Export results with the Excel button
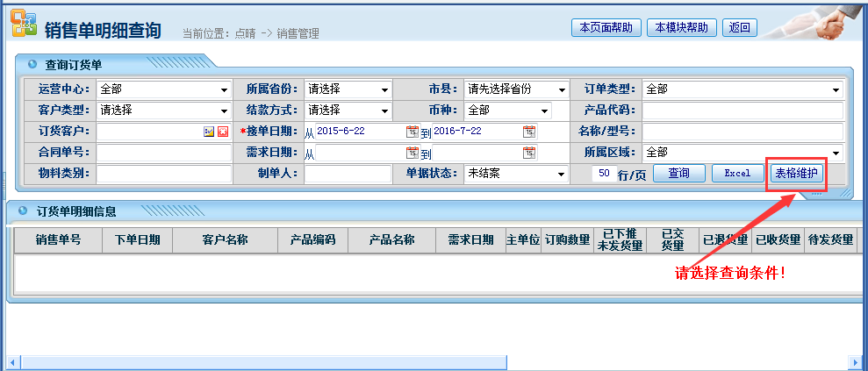Screen dimensions: 868x371 click(x=736, y=174)
